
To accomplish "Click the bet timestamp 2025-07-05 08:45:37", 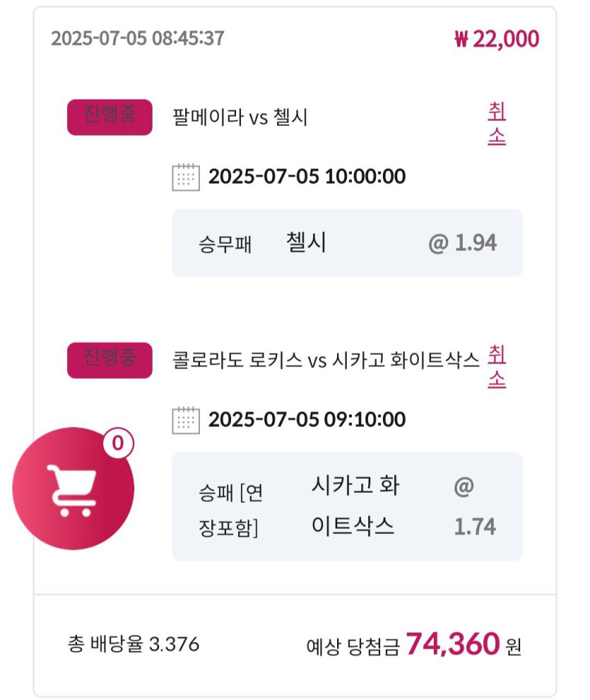I will [138, 38].
